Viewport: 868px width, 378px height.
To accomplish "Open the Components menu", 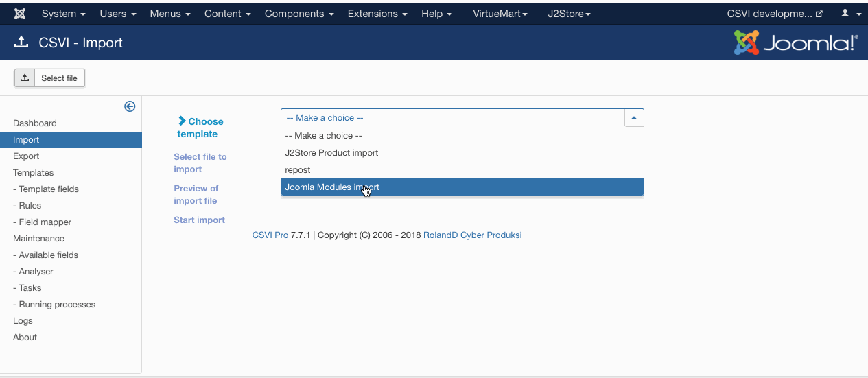I will 299,14.
